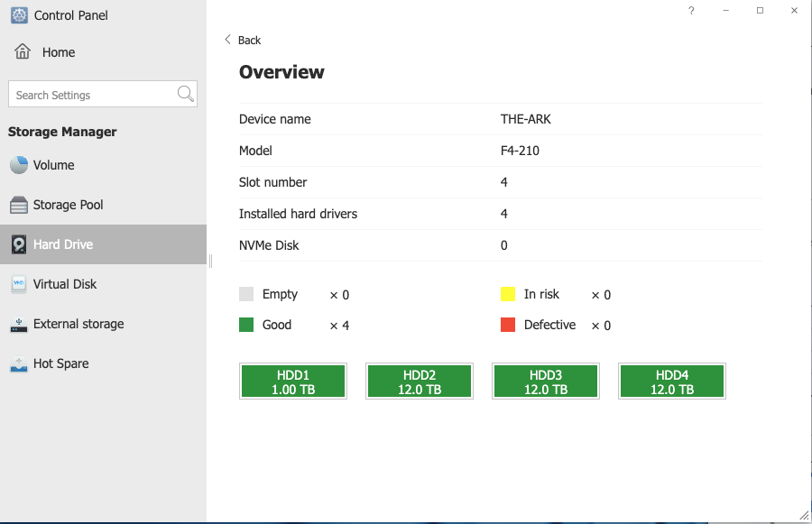
Task: Click the Good legend label
Action: [277, 325]
